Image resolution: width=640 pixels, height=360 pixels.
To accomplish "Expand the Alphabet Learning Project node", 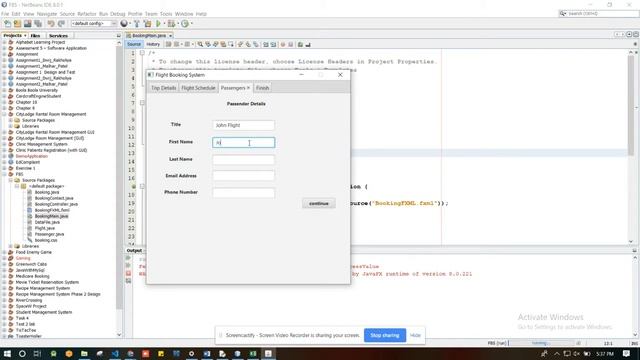I will 4,42.
